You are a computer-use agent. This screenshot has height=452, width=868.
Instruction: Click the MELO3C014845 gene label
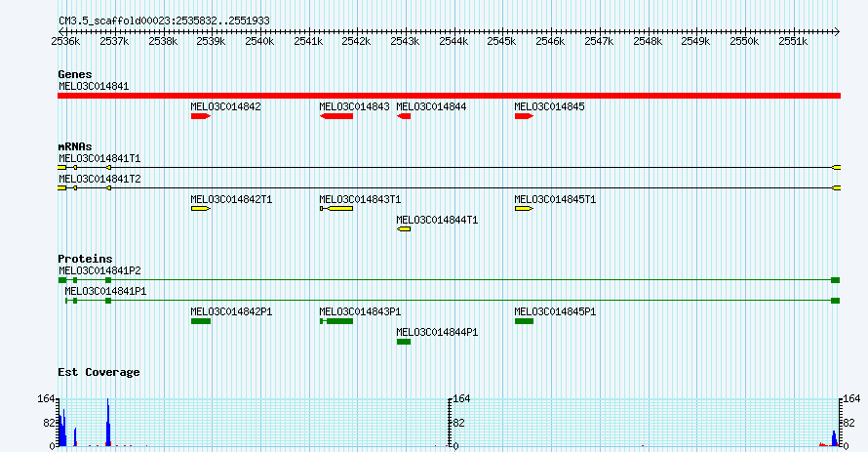coord(549,107)
